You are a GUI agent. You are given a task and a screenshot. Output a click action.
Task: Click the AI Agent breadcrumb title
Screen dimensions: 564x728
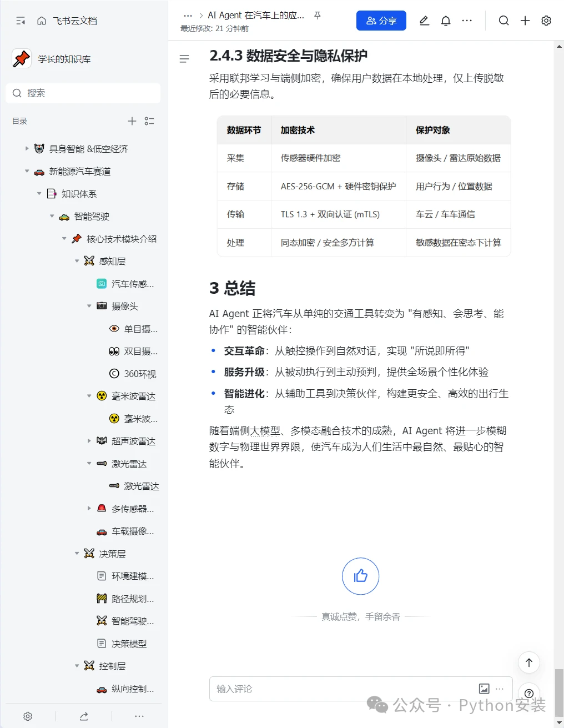pos(256,16)
